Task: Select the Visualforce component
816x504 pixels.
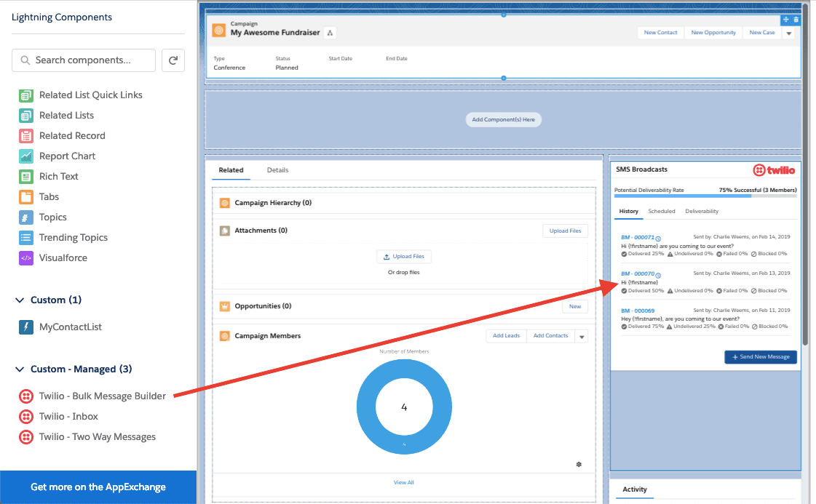Action: tap(62, 257)
